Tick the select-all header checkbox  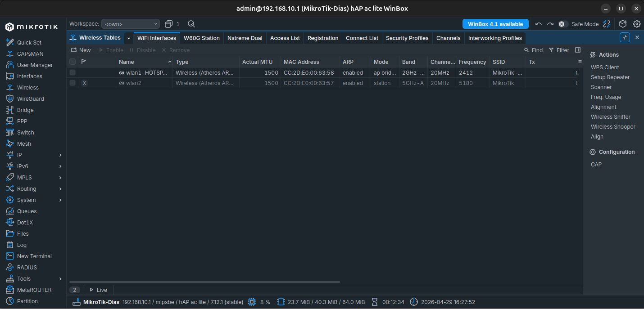point(73,62)
